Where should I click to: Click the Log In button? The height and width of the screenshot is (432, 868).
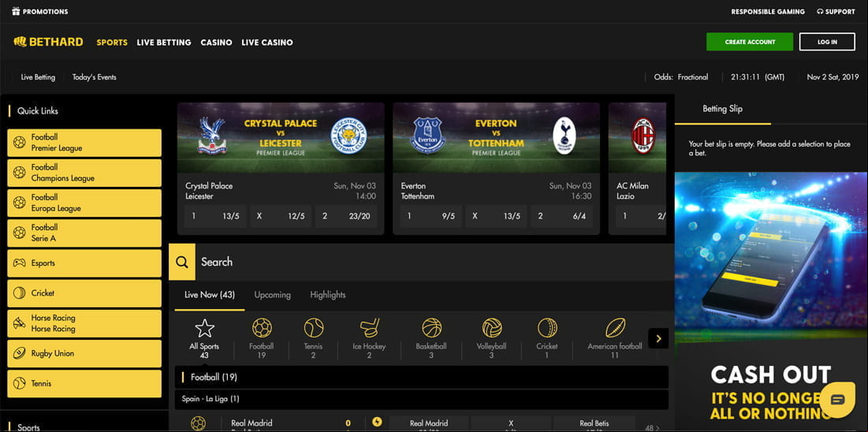(827, 42)
